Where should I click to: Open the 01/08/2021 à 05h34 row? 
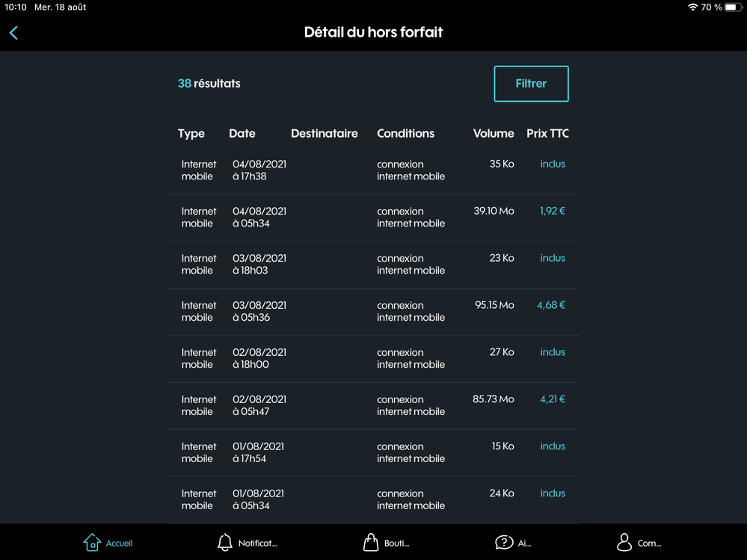[x=259, y=499]
